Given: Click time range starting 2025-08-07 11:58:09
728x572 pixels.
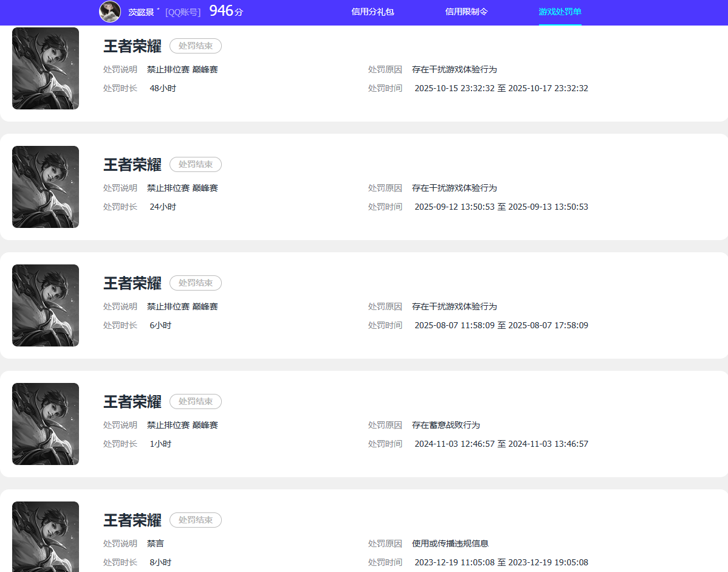Looking at the screenshot, I should pos(501,325).
